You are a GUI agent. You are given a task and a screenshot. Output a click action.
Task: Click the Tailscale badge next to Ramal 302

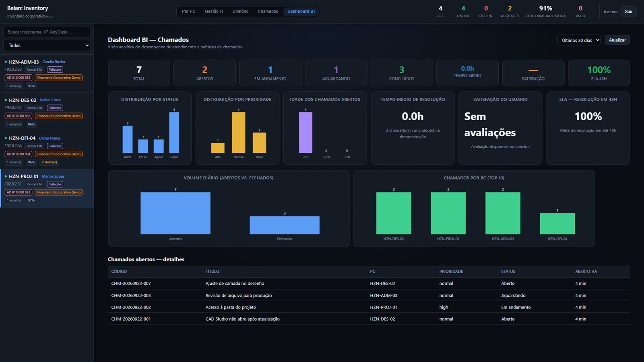pyautogui.click(x=55, y=70)
